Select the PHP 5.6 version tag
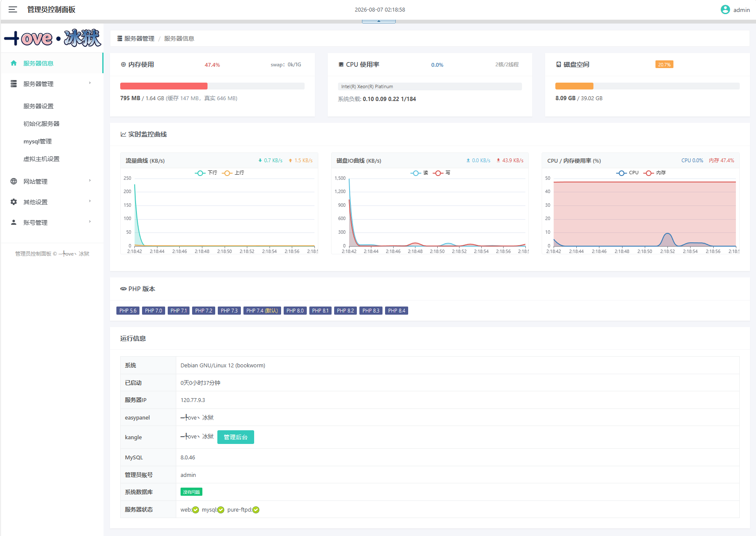 click(x=128, y=311)
